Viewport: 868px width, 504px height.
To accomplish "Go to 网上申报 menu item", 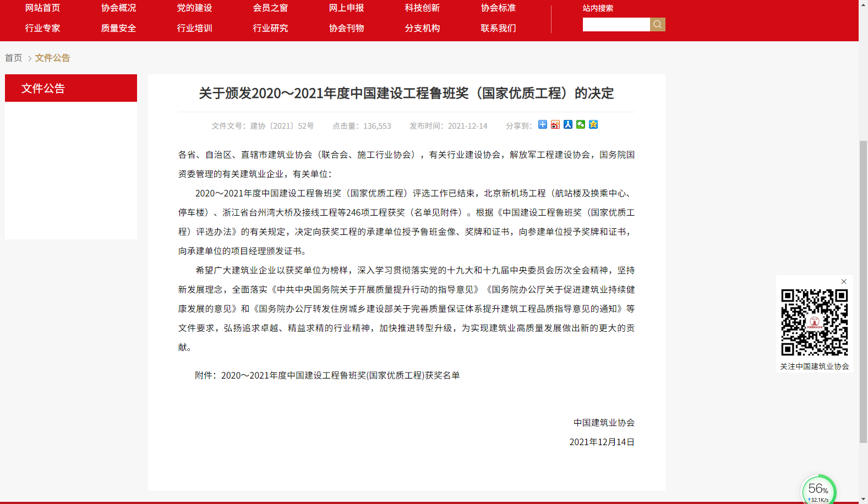I will 346,8.
